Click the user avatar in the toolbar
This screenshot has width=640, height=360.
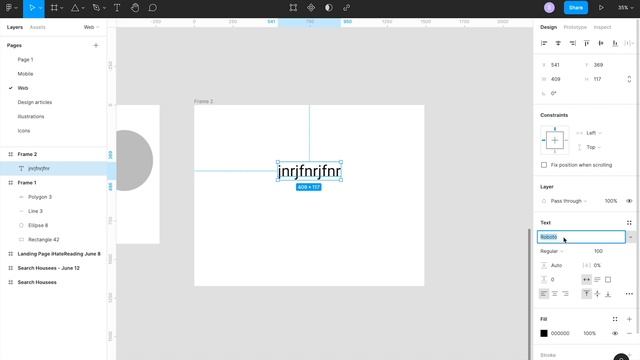549,8
